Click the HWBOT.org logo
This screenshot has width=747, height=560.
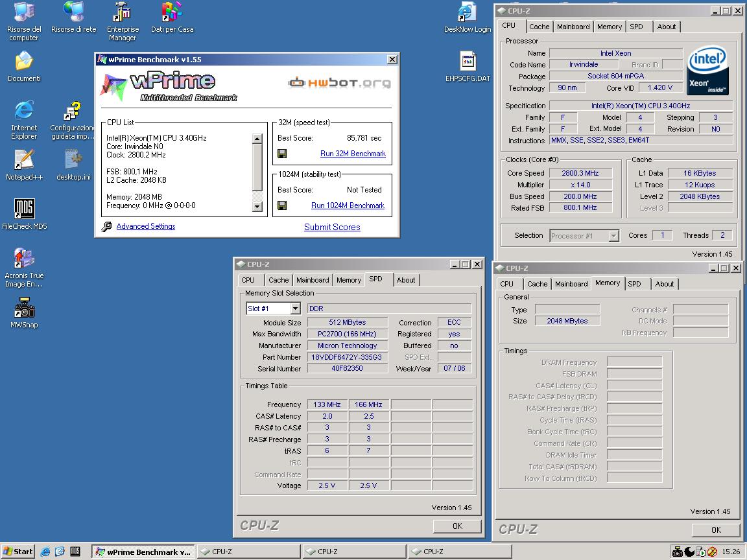(340, 83)
